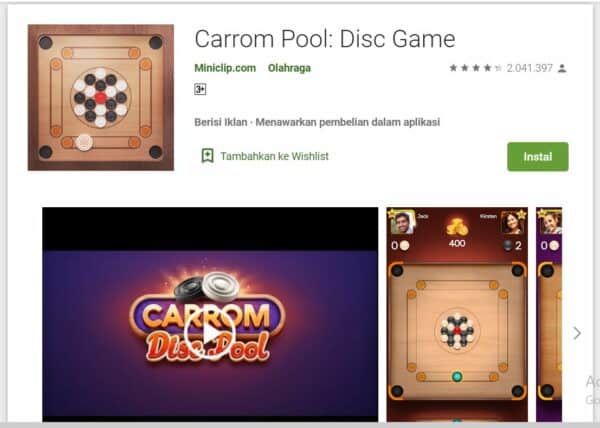
Task: Click the Berisi Iklan ads notice text
Action: 221,122
